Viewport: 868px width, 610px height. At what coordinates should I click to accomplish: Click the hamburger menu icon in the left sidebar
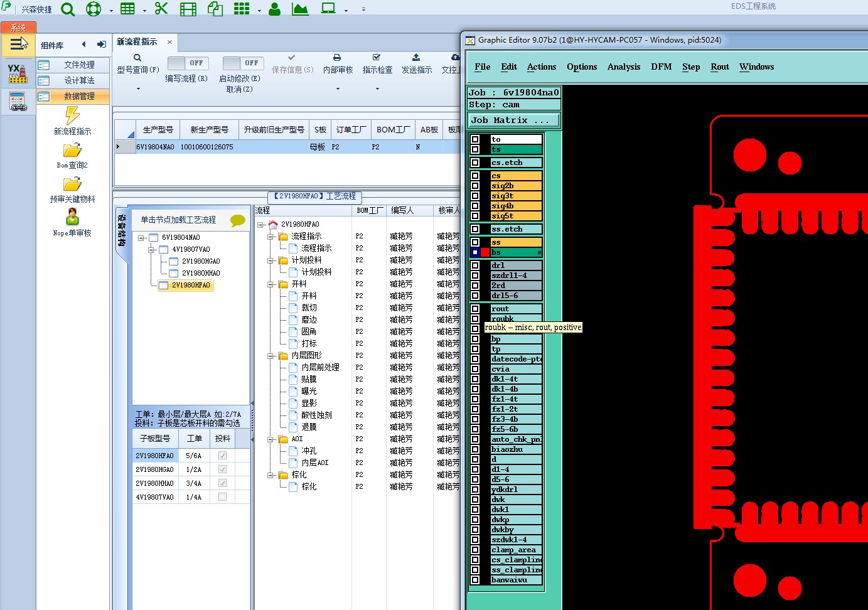[19, 45]
